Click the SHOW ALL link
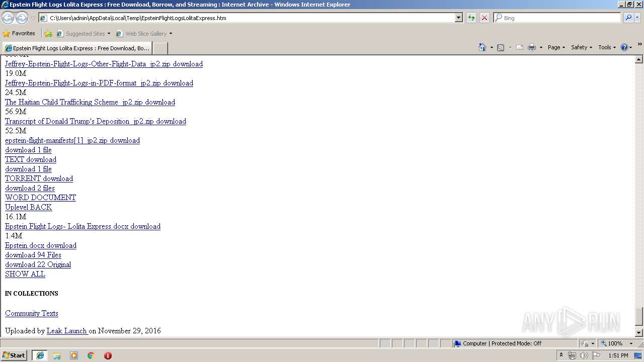Screen dimensions: 644x362 [x=25, y=274]
